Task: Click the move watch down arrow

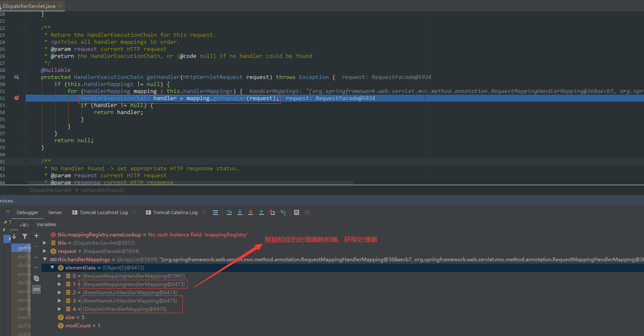Action: [x=36, y=268]
